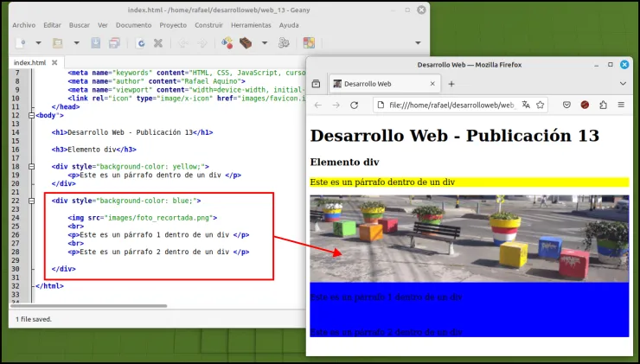The image size is (640, 364).
Task: Click the Execute gears icon
Action: (x=284, y=43)
